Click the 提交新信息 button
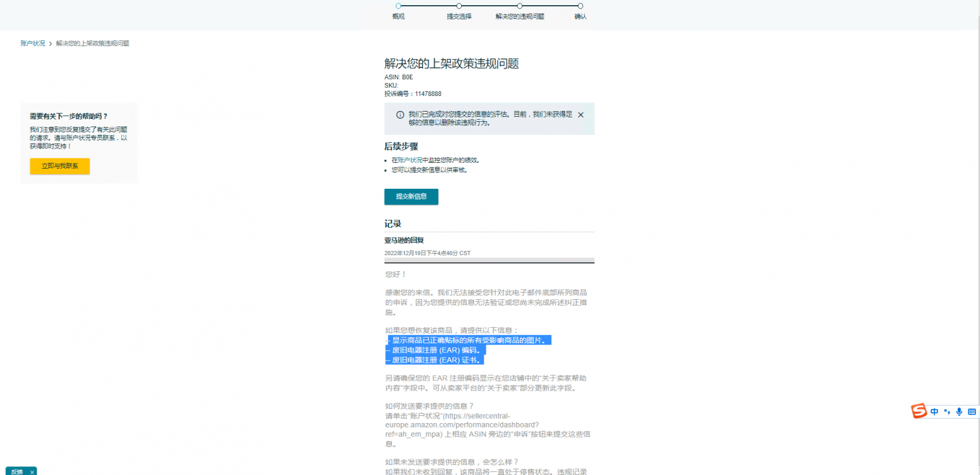Viewport: 980px width, 475px height. pos(411,197)
